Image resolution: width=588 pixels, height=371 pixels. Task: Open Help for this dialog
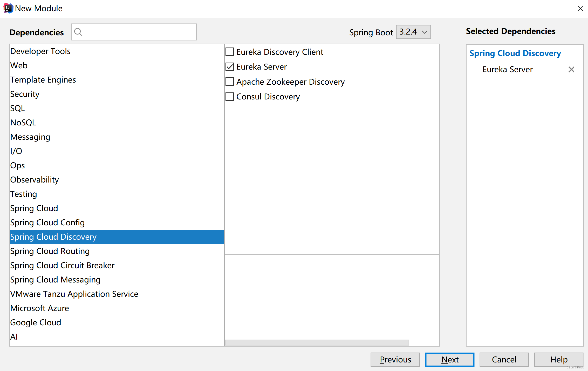[x=559, y=360]
